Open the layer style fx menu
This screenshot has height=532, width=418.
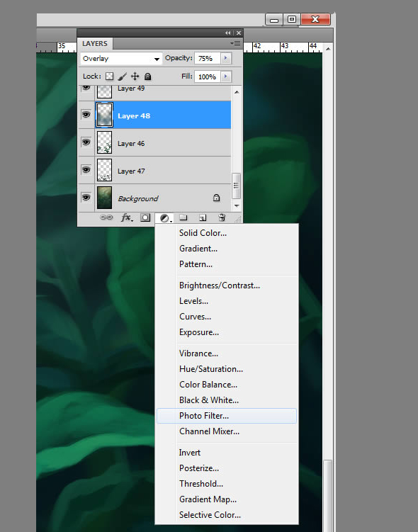pyautogui.click(x=127, y=217)
